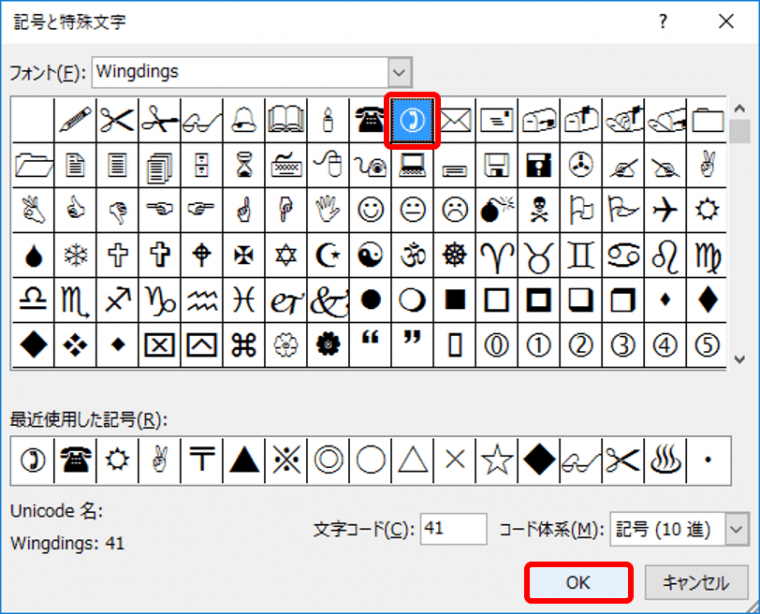The width and height of the screenshot is (760, 614).
Task: Select the circled number 5 symbol
Action: click(x=707, y=345)
